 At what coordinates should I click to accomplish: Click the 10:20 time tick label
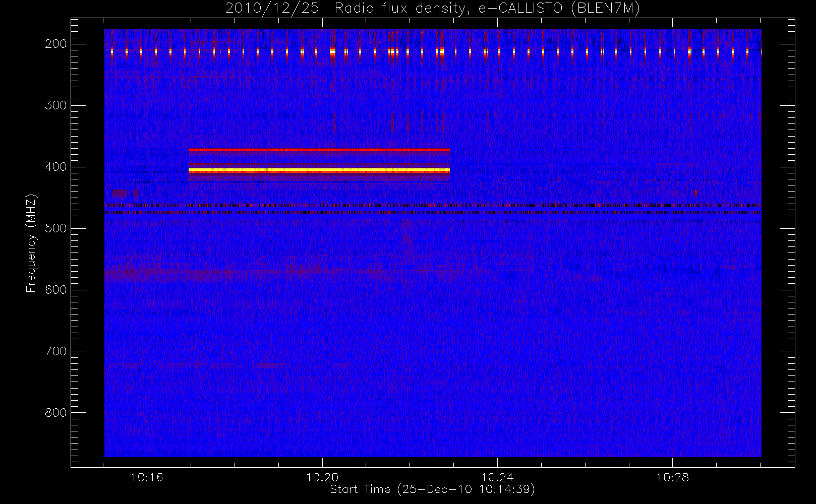point(322,477)
